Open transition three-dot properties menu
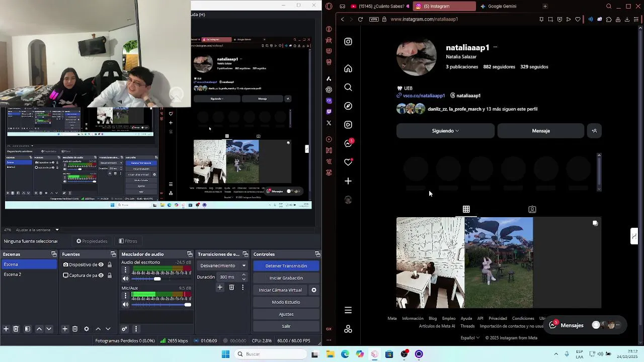Viewport: 644px width, 362px height. (x=243, y=288)
